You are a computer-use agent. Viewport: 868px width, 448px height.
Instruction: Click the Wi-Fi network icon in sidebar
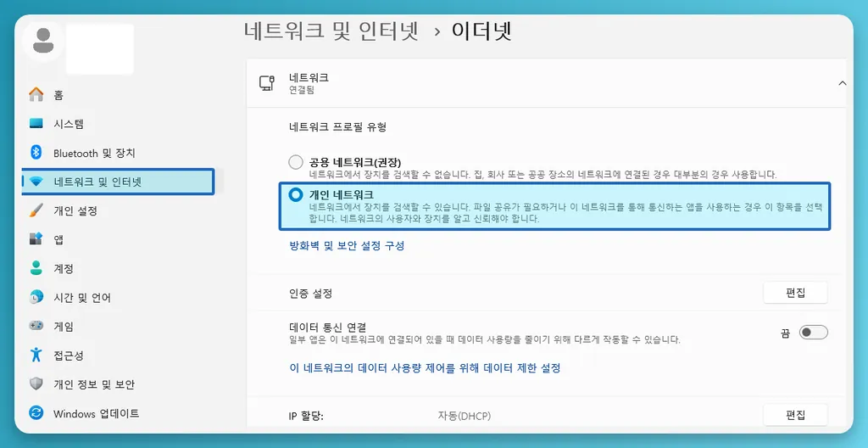pos(36,182)
